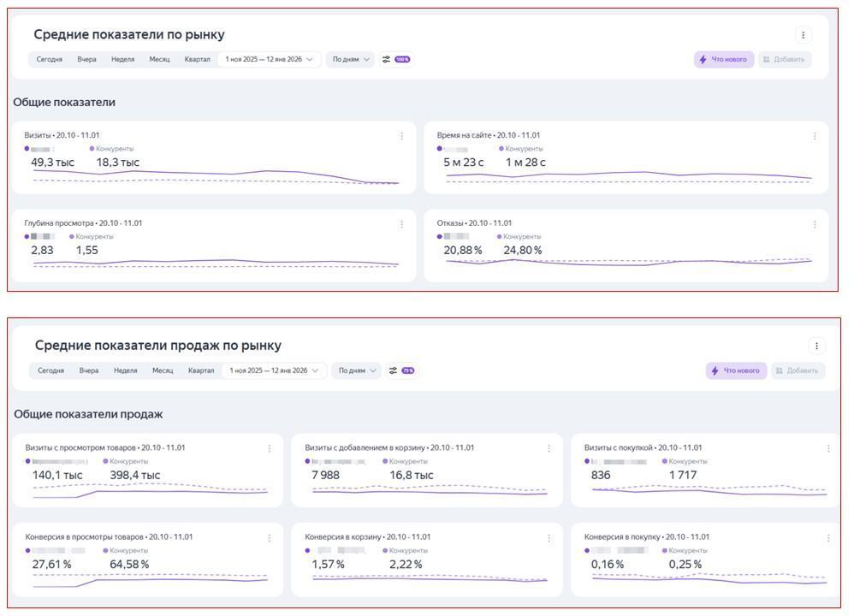This screenshot has height=616, width=854.
Task: Click Что нового button in top report
Action: coord(723,60)
